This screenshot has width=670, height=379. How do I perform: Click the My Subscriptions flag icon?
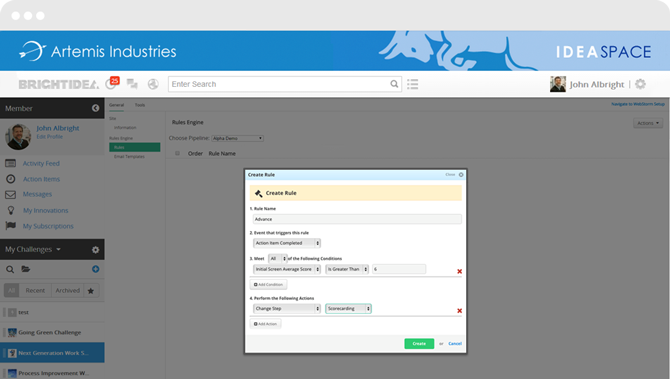click(11, 226)
